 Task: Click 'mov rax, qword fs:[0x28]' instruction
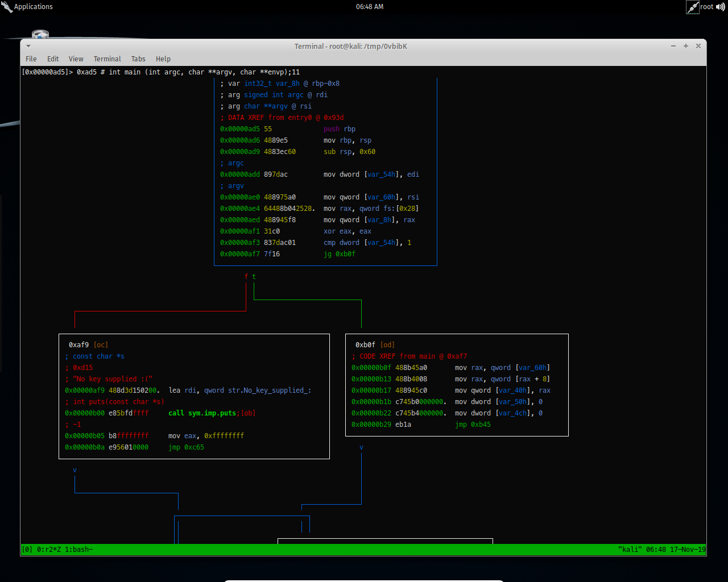[x=371, y=209]
